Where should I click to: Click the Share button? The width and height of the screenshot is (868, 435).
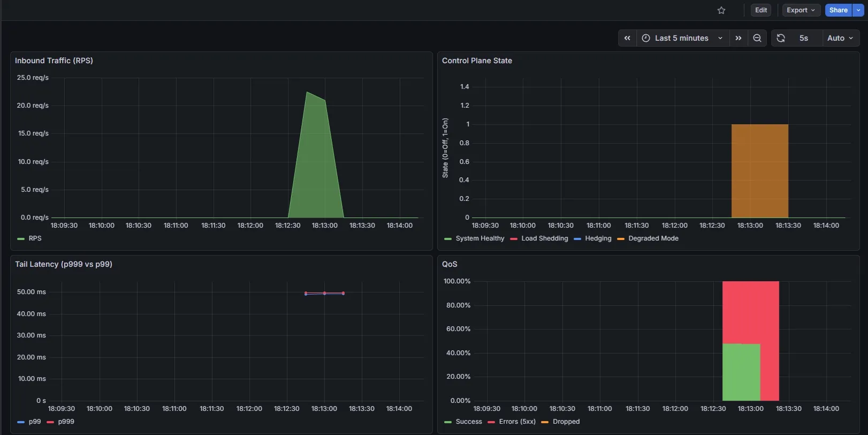(838, 10)
